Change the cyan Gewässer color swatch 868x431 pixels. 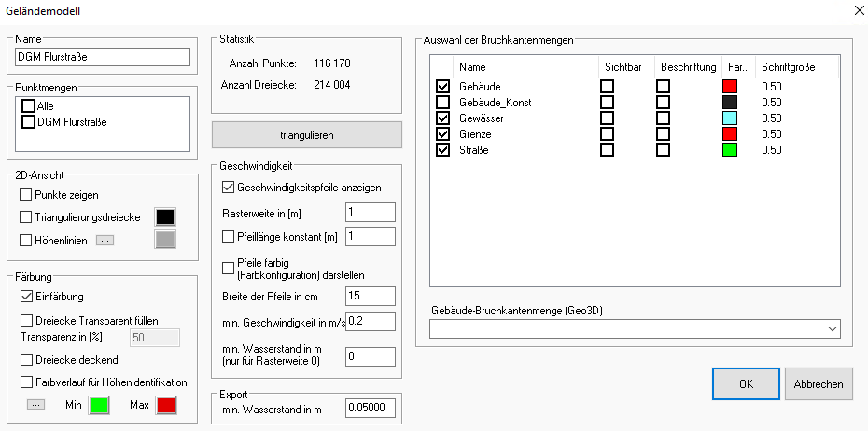[730, 118]
